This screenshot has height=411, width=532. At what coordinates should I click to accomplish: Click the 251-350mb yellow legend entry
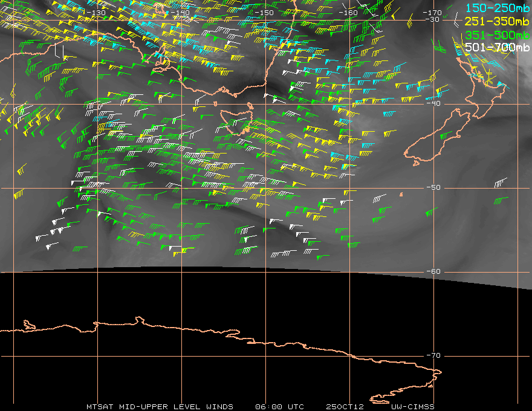[498, 21]
